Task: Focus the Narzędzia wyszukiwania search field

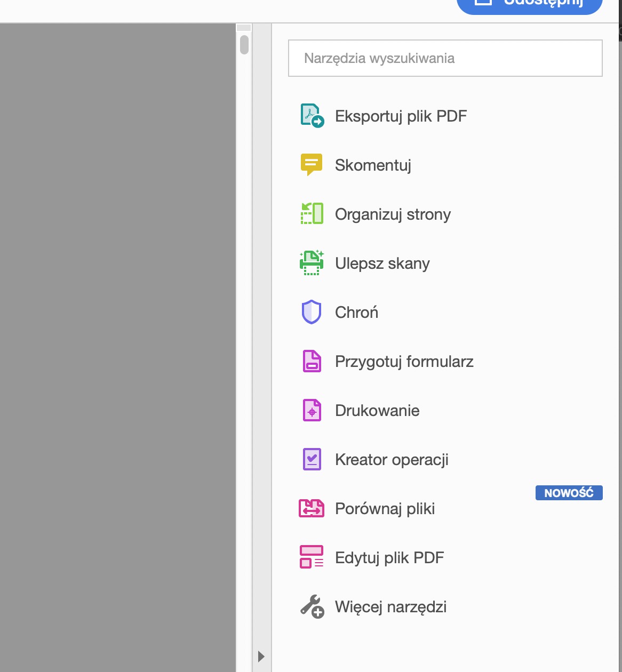Action: 445,58
